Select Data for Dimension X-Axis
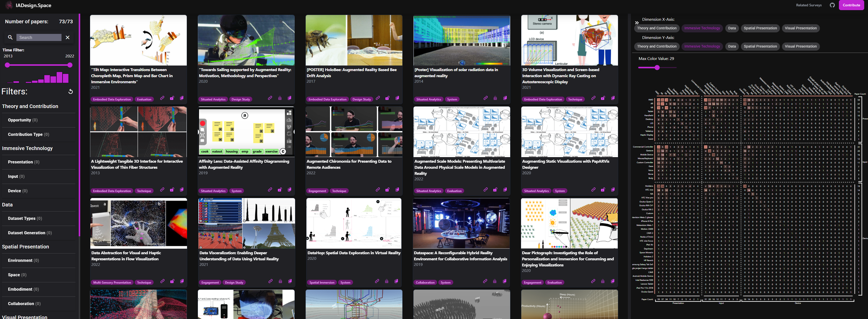This screenshot has height=319, width=868. point(732,28)
